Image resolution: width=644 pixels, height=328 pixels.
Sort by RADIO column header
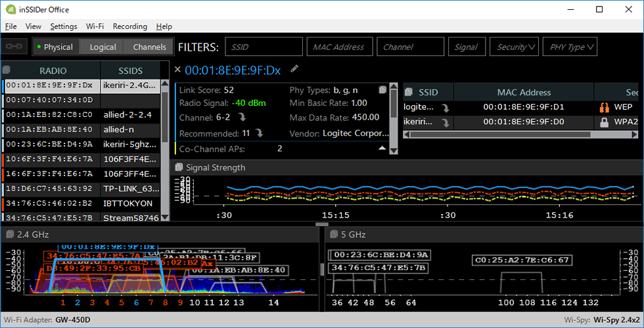53,71
